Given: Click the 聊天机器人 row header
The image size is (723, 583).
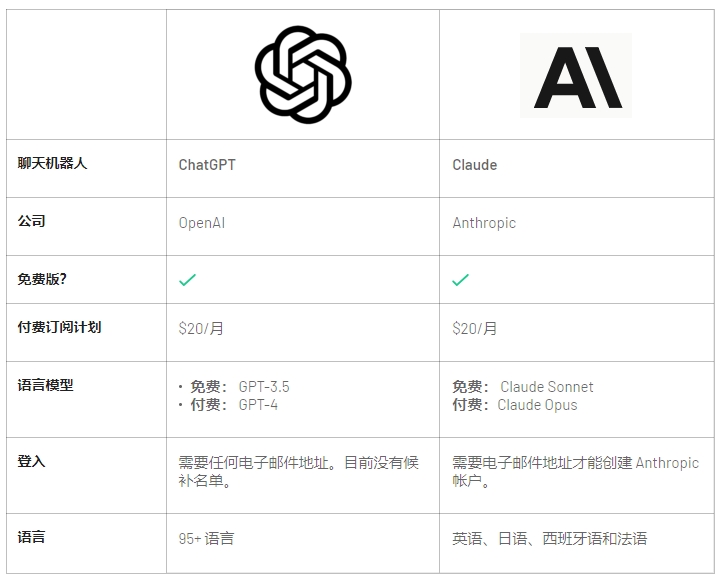Looking at the screenshot, I should click(x=52, y=163).
